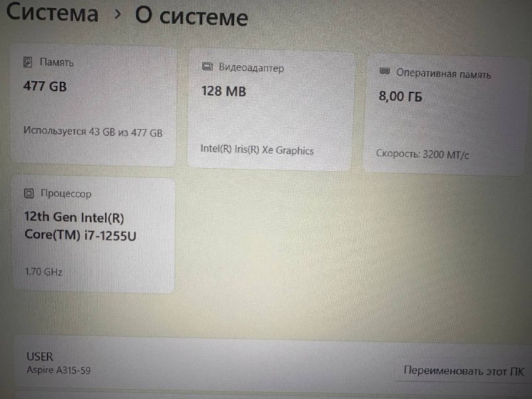Click the USER device name
The height and width of the screenshot is (399, 532).
pos(40,356)
